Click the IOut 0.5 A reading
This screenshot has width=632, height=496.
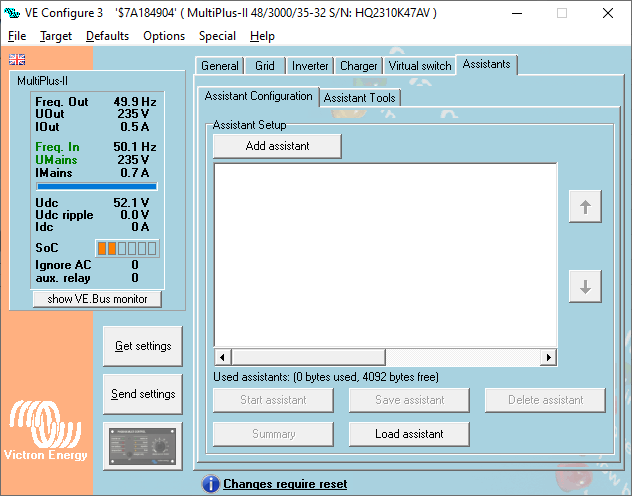93,127
